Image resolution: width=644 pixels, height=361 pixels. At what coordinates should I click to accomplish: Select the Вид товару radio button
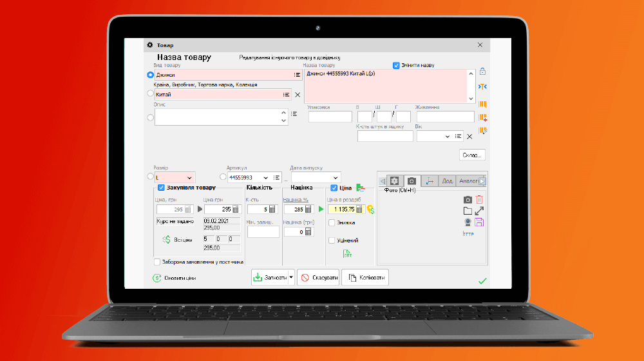[x=151, y=75]
